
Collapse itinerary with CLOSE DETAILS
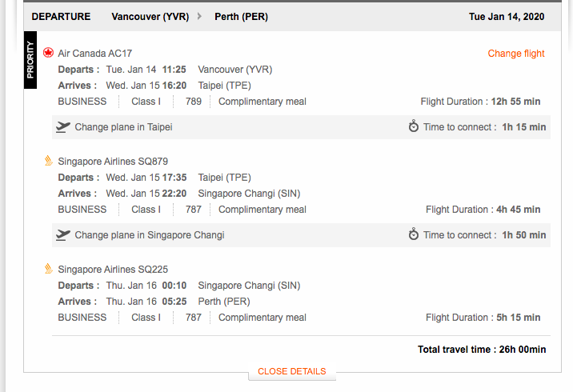click(x=291, y=371)
